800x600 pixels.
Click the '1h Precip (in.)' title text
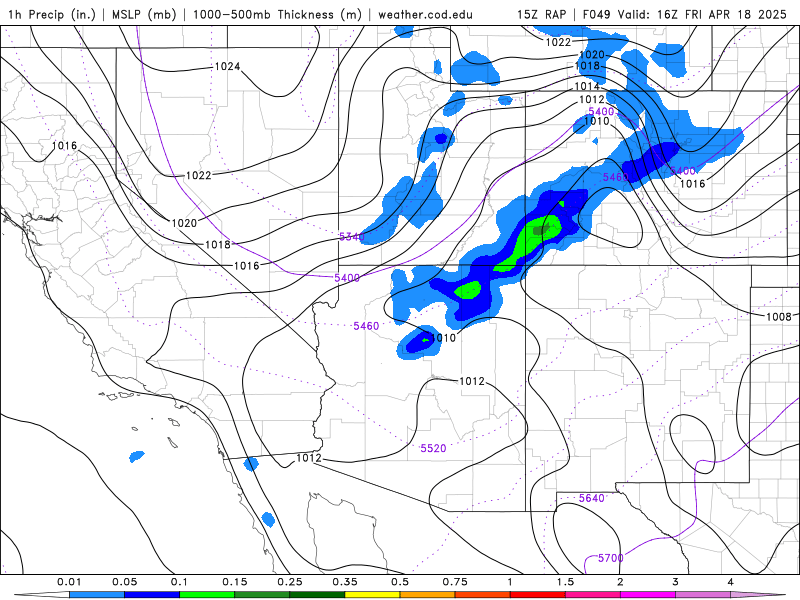pos(52,14)
